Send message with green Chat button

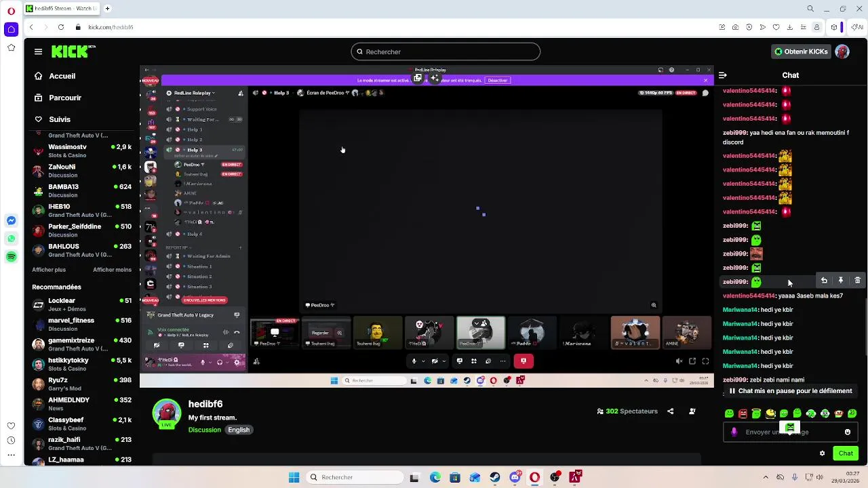pos(846,453)
